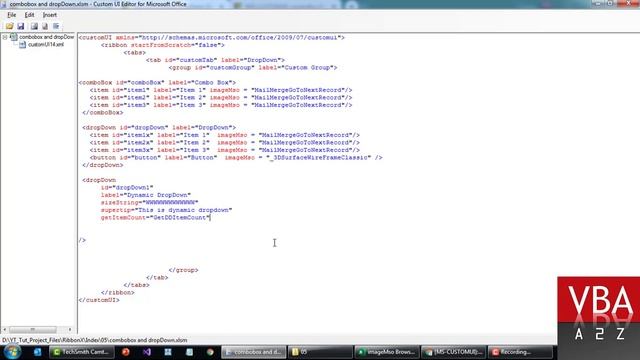The height and width of the screenshot is (360, 640).
Task: Click the file path in status bar
Action: click(x=95, y=340)
